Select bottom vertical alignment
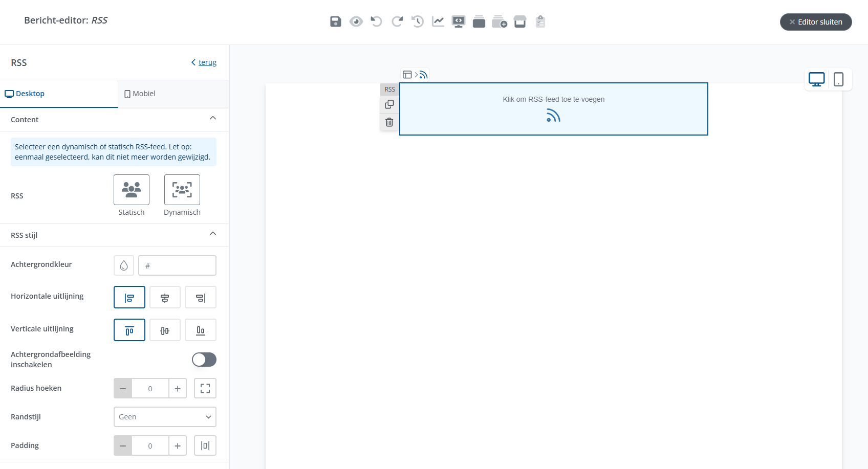This screenshot has height=469, width=868. click(x=201, y=330)
